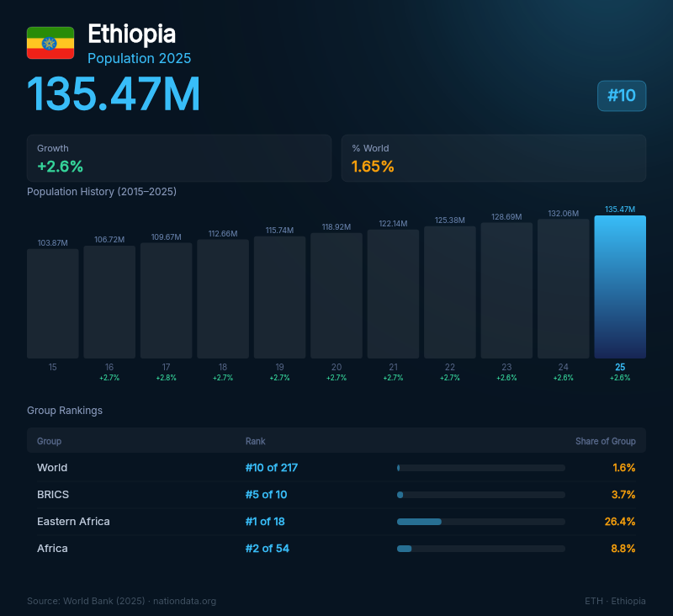Click the 3.7% share value
Image resolution: width=673 pixels, height=616 pixels.
click(x=623, y=495)
